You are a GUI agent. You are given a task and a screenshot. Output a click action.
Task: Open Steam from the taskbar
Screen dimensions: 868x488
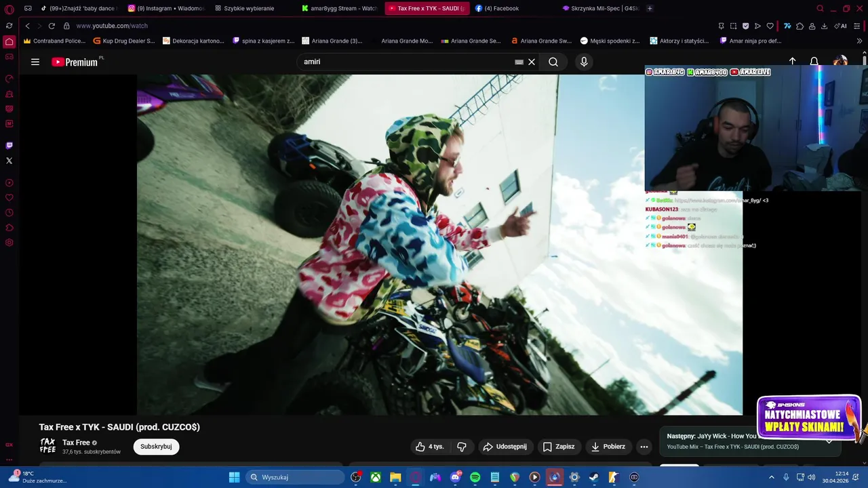[594, 477]
